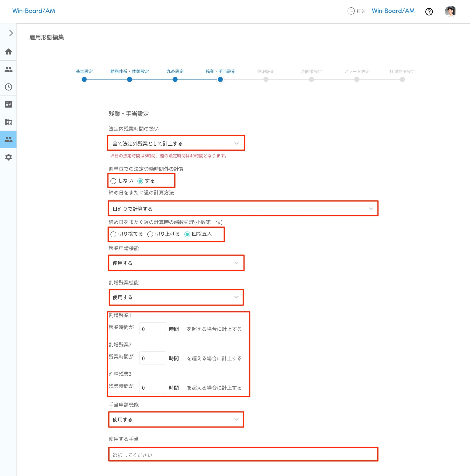Select 切り捨てる rounding option
The image size is (470, 476).
pos(113,234)
